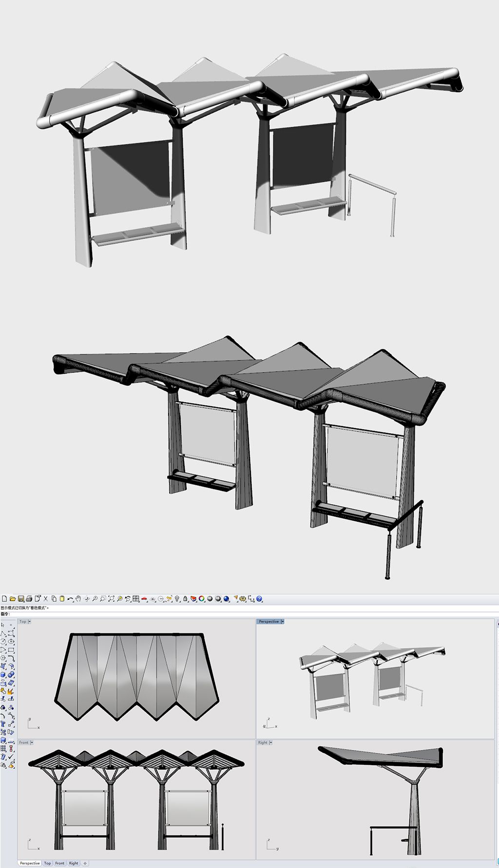Click the Front viewport title label

(x=24, y=743)
